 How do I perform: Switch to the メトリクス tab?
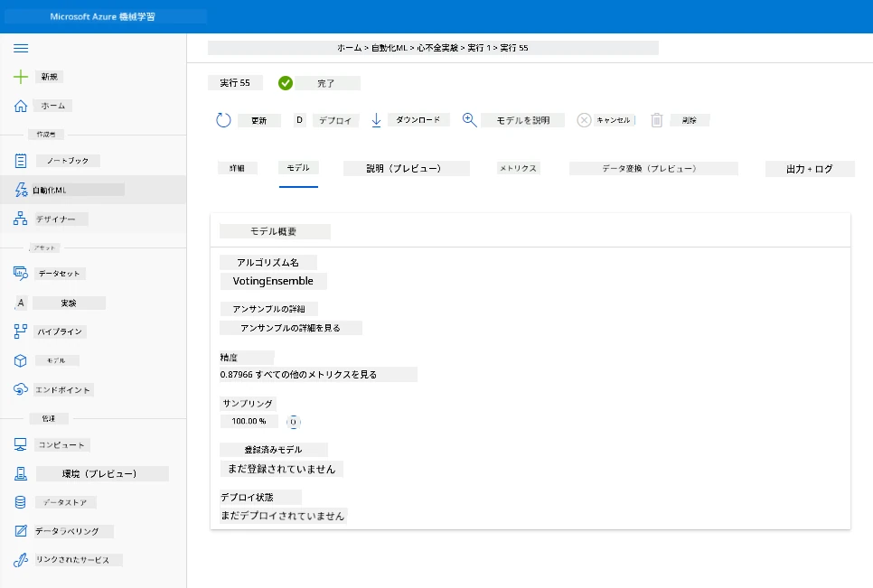pos(519,168)
